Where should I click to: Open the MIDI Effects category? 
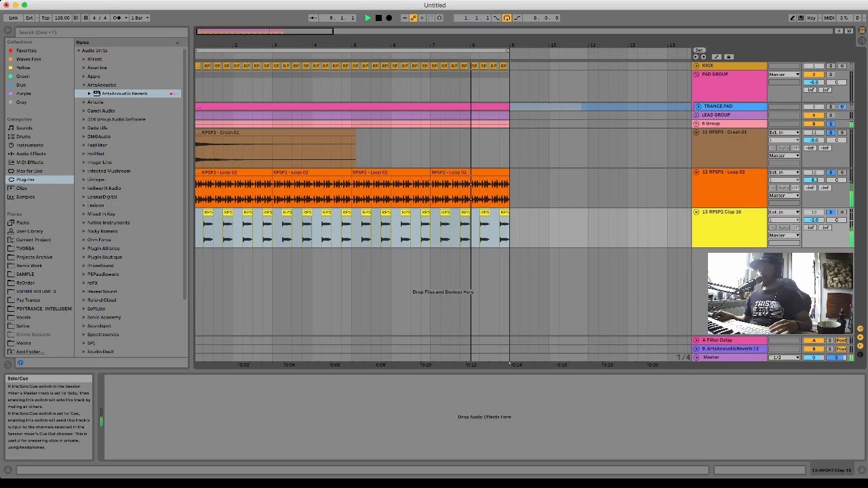point(29,162)
